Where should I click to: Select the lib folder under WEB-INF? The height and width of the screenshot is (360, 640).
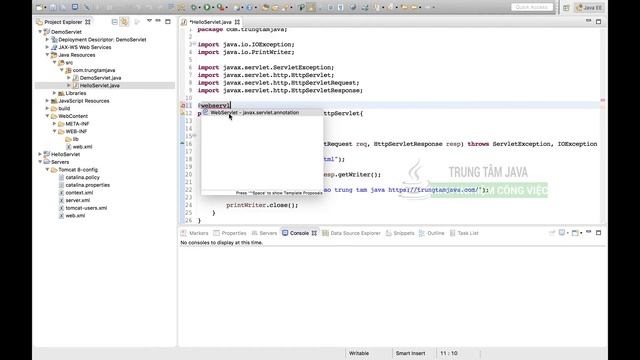76,139
